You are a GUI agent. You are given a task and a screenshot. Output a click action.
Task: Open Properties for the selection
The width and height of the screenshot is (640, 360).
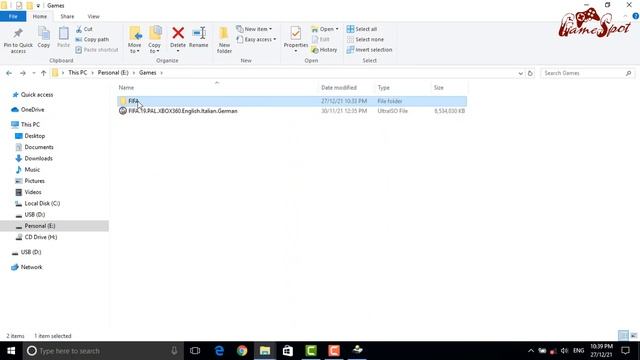click(296, 38)
